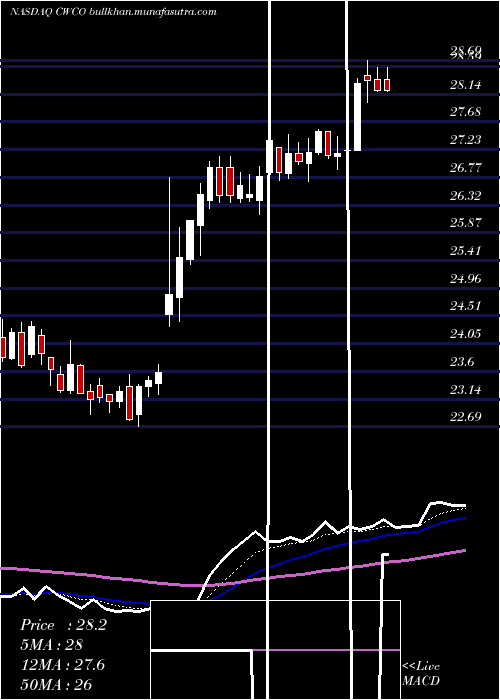Click the 26.77 price axis label

pos(465,167)
